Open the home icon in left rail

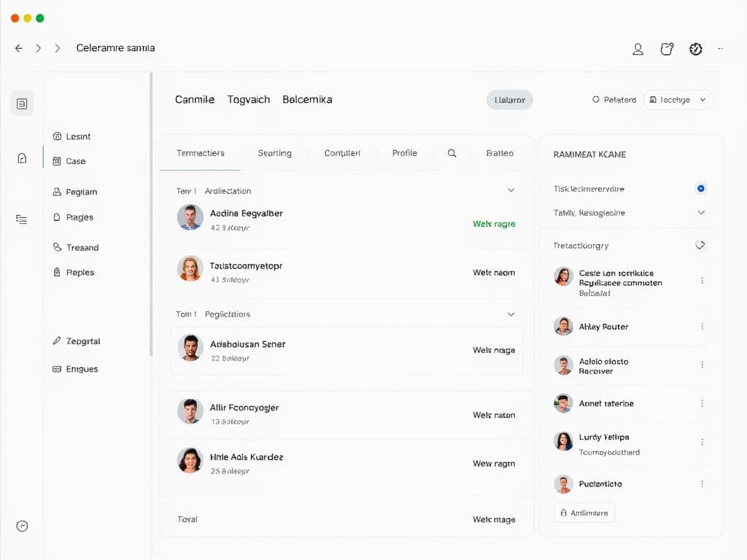(22, 158)
